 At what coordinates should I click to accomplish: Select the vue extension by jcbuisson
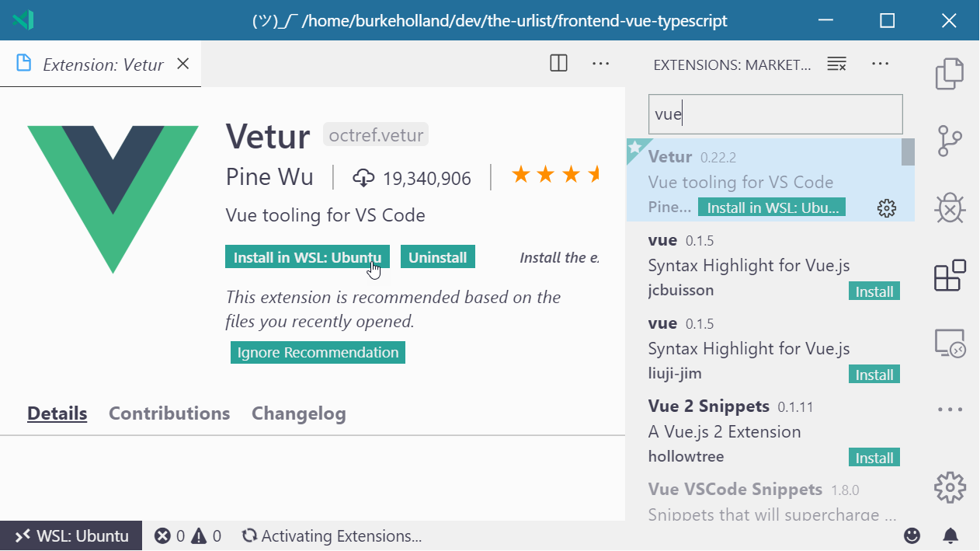click(770, 263)
